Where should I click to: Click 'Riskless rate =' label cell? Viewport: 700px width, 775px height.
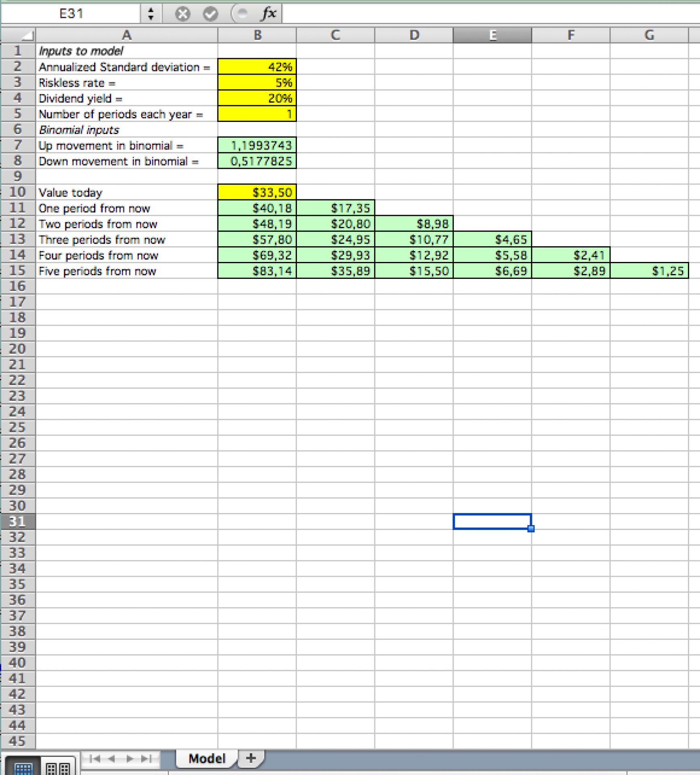point(127,82)
